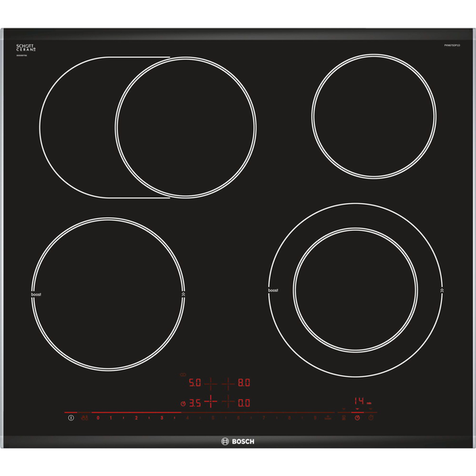Choose heat level 9 on the strip
Image resolution: width=476 pixels, height=476 pixels.
315,418
